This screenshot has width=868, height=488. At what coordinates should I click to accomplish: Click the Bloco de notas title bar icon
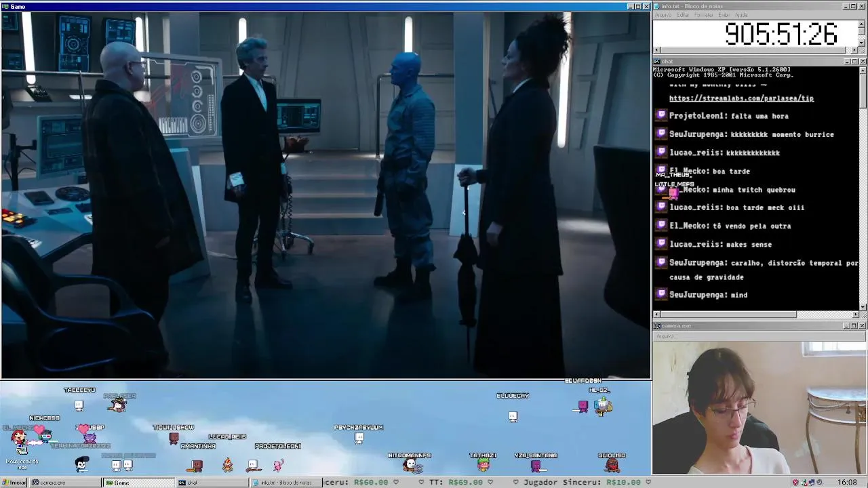657,6
